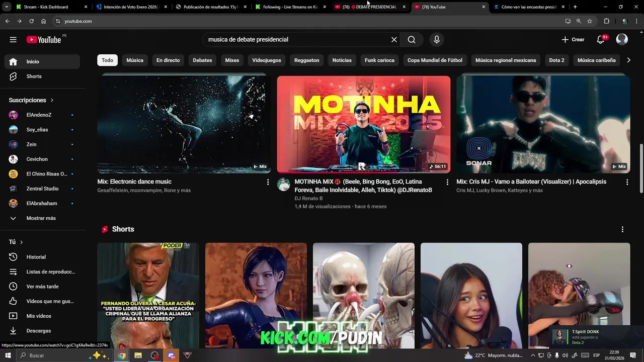Viewport: 644px width, 362px height.
Task: Select the Mixes filter chip
Action: [x=232, y=60]
